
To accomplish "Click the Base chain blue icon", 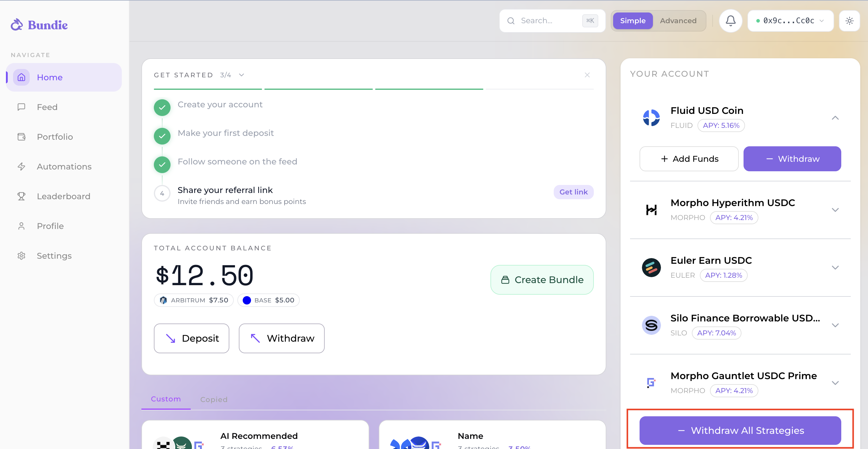I will click(247, 300).
